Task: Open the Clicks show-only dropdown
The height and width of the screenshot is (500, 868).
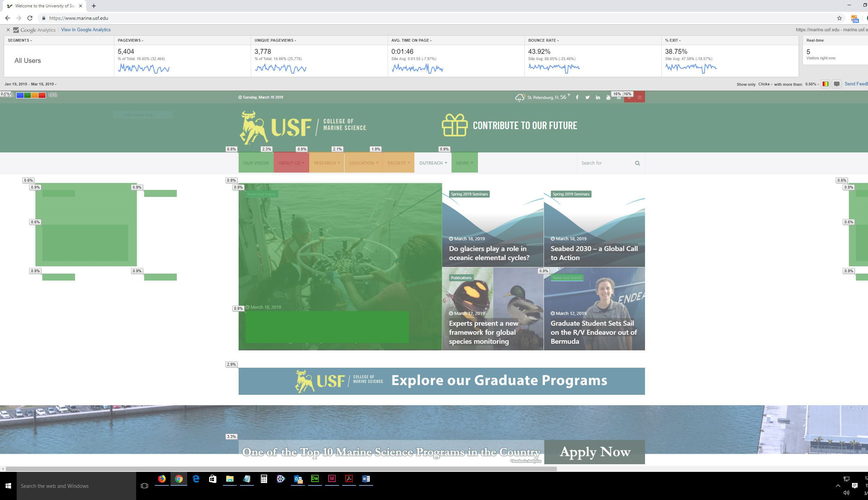Action: pos(765,84)
